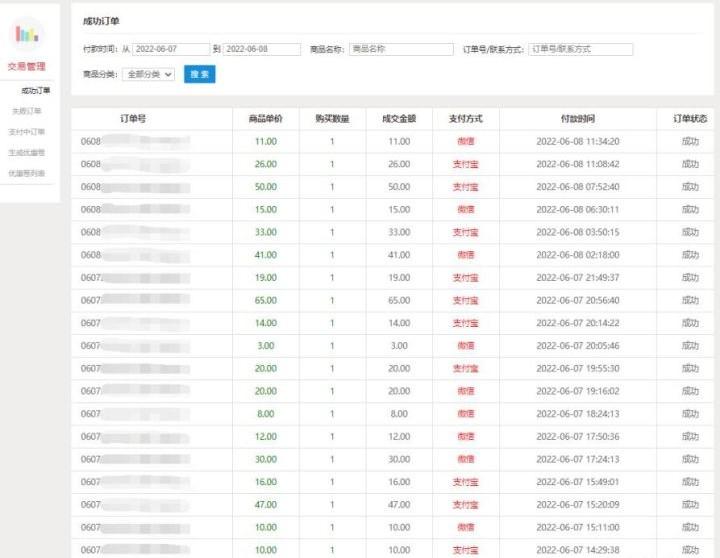Click 支付宝 in the 03:50:15 order row
Viewport: 720px width, 558px height.
pyautogui.click(x=466, y=232)
